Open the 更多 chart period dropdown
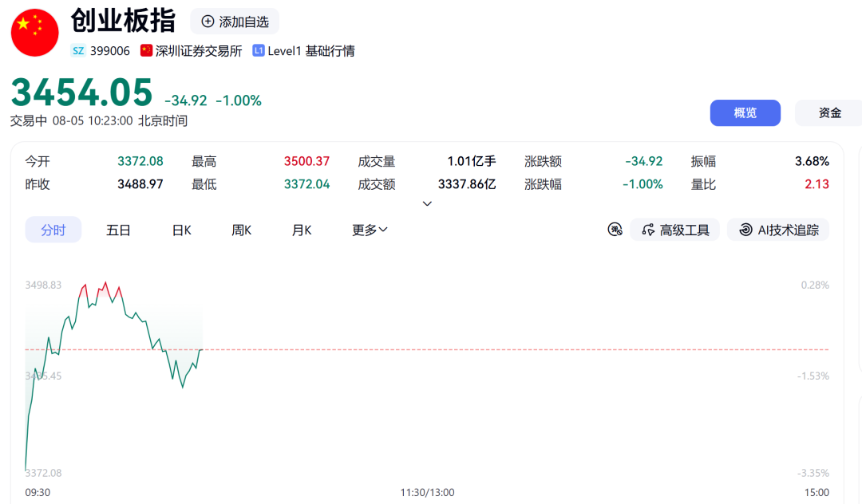The width and height of the screenshot is (862, 504). [370, 230]
